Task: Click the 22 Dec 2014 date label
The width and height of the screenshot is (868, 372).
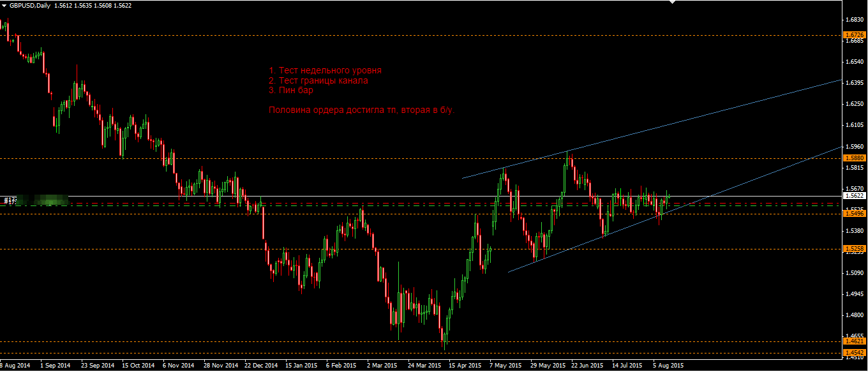Action: [262, 366]
